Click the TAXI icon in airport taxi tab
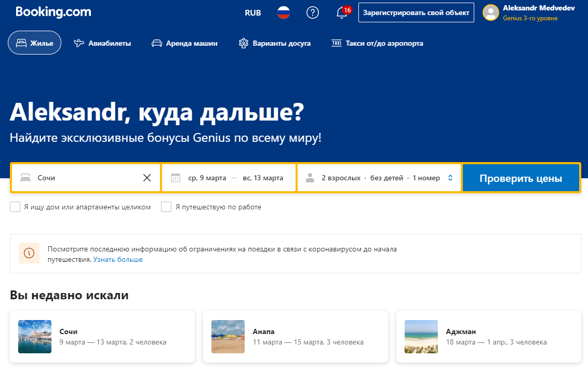 click(x=337, y=43)
